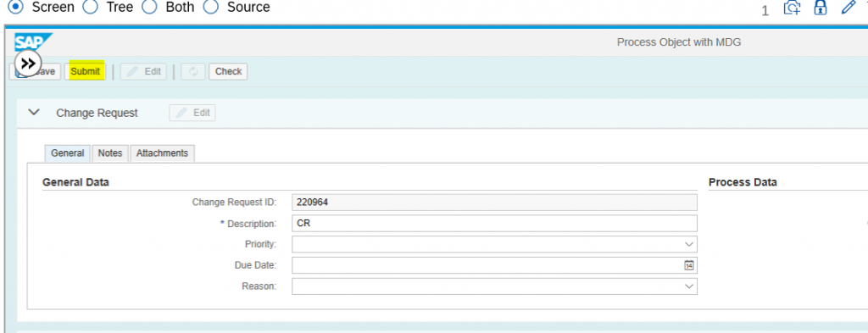868x333 pixels.
Task: Click the Description input field
Action: tap(494, 224)
